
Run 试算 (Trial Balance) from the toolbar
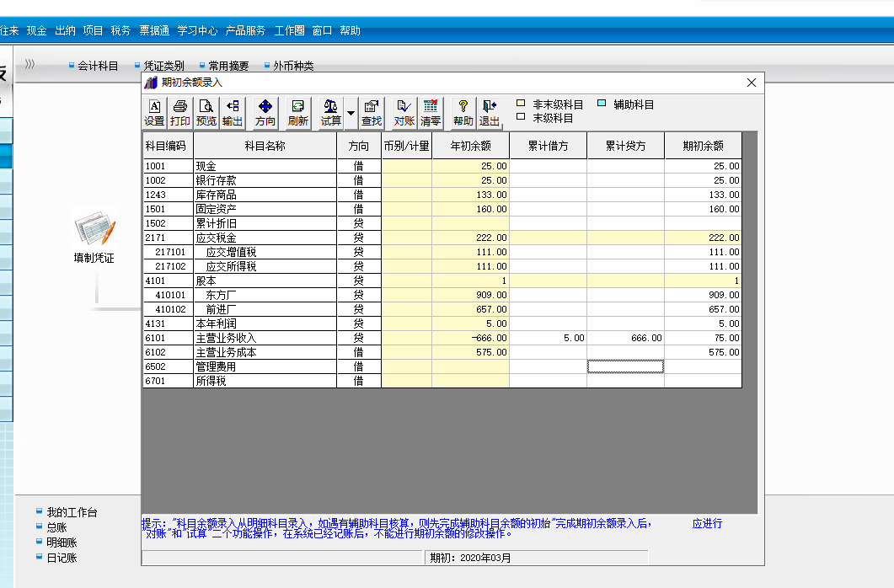coord(330,113)
